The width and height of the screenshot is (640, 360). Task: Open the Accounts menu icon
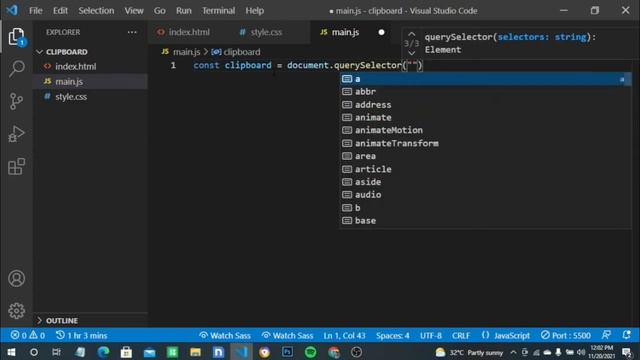(x=16, y=278)
